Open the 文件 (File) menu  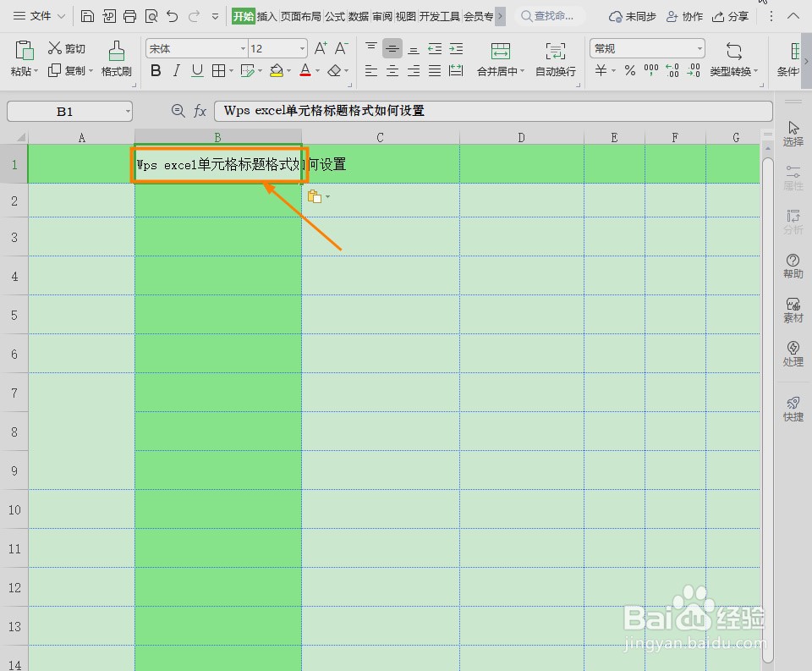(x=40, y=16)
